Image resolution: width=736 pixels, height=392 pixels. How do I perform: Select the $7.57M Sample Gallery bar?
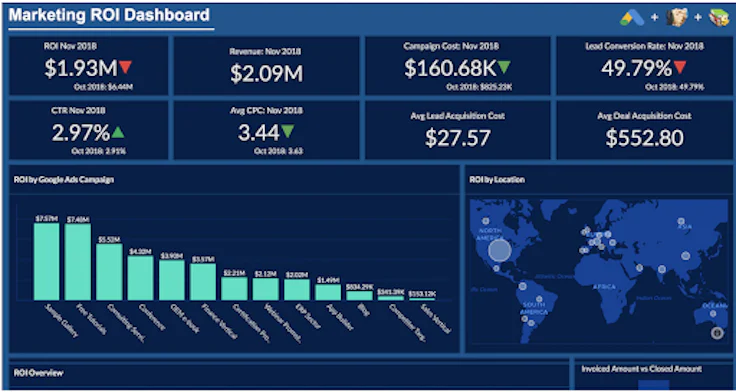(x=46, y=261)
